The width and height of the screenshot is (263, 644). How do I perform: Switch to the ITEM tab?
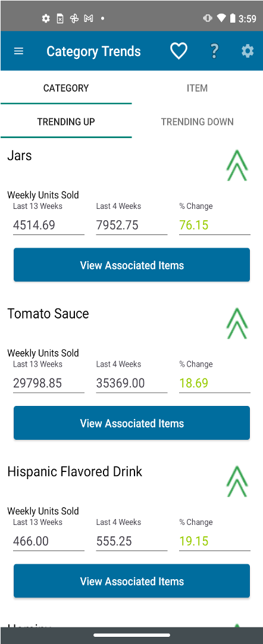coord(198,88)
